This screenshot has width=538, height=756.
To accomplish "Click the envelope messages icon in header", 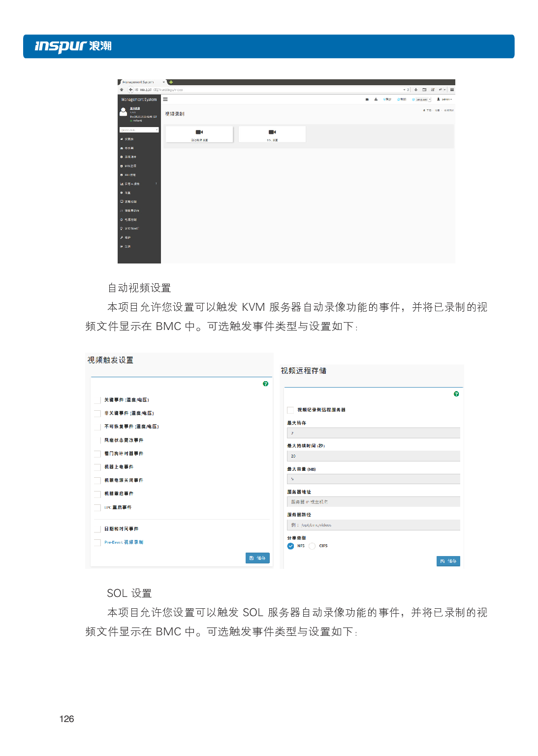I will pyautogui.click(x=367, y=99).
